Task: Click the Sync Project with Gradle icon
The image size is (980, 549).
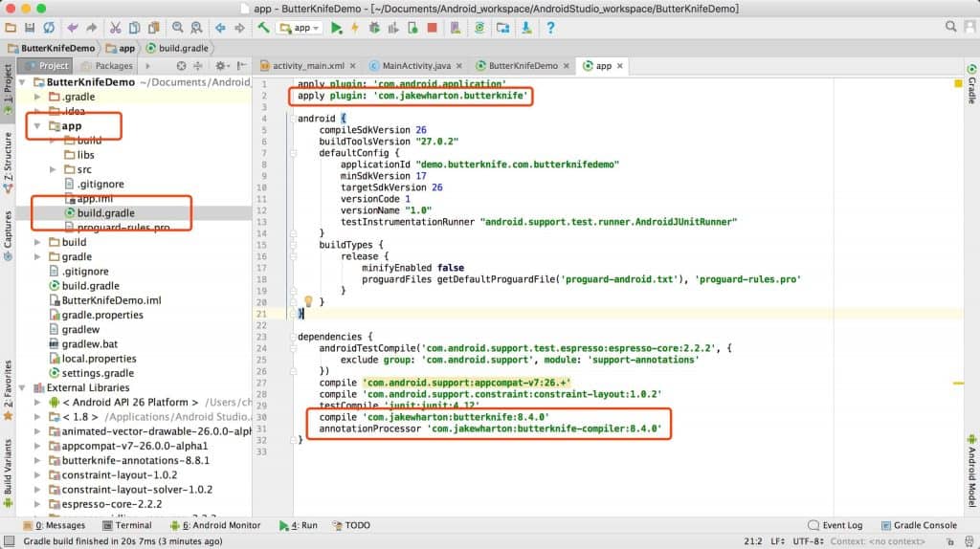Action: click(x=479, y=28)
